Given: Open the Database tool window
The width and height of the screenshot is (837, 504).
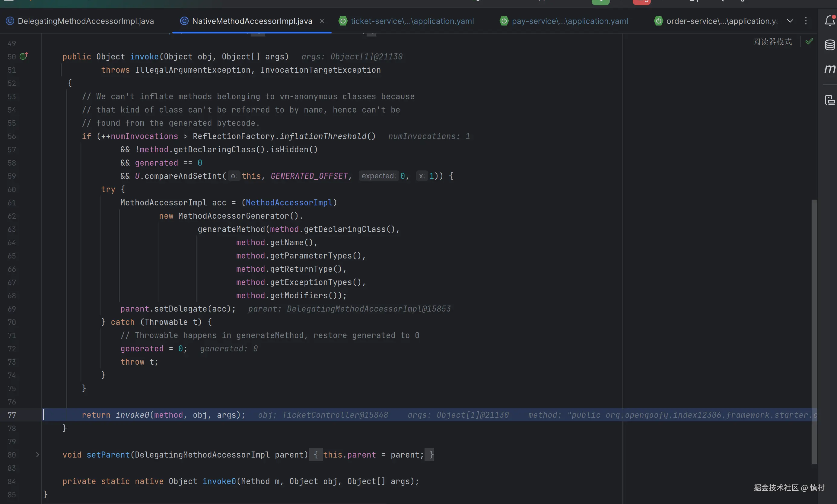Looking at the screenshot, I should click(x=829, y=45).
